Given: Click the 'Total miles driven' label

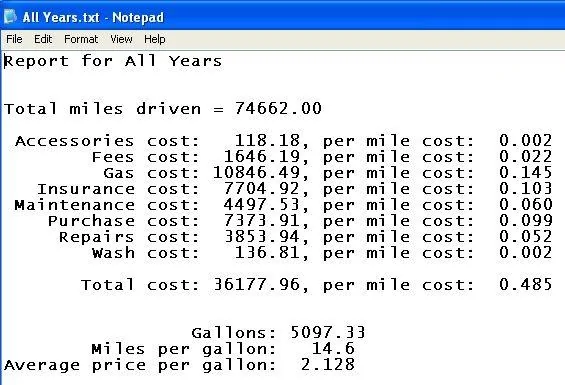Looking at the screenshot, I should (102, 109).
